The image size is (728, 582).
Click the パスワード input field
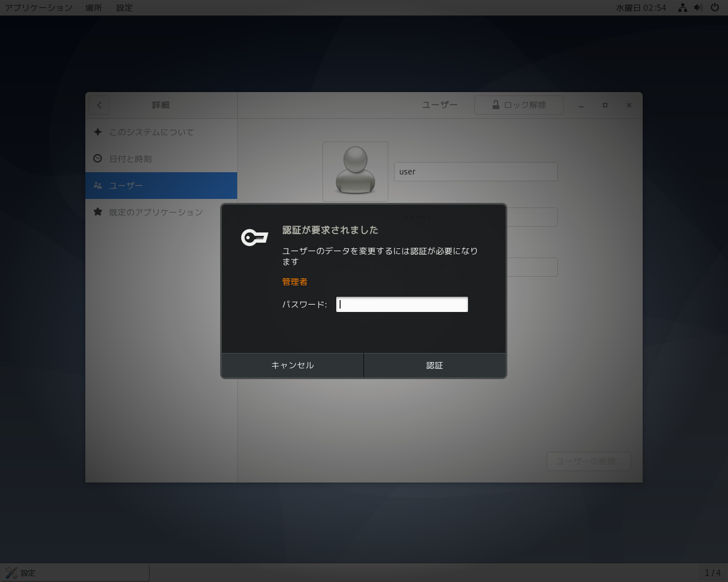pos(402,305)
